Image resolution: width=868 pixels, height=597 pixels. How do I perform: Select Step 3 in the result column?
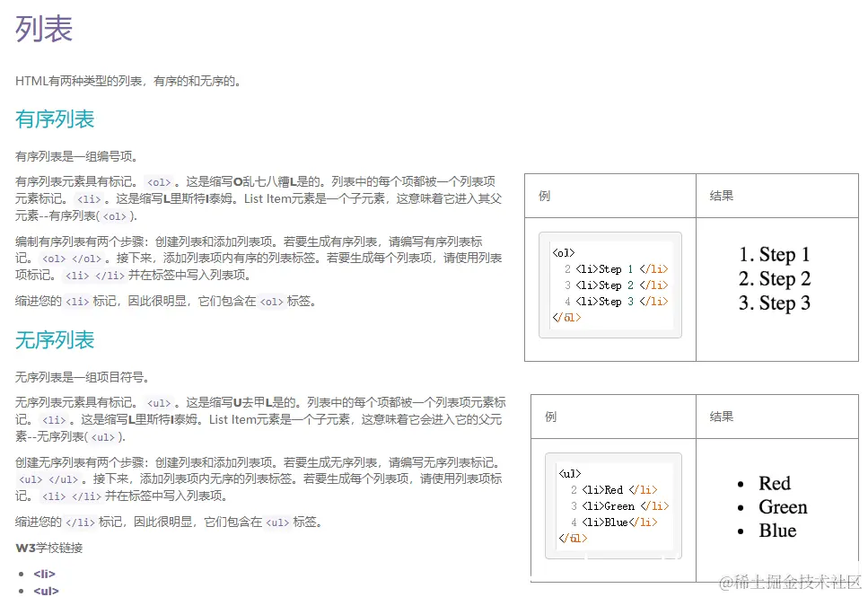(x=775, y=303)
